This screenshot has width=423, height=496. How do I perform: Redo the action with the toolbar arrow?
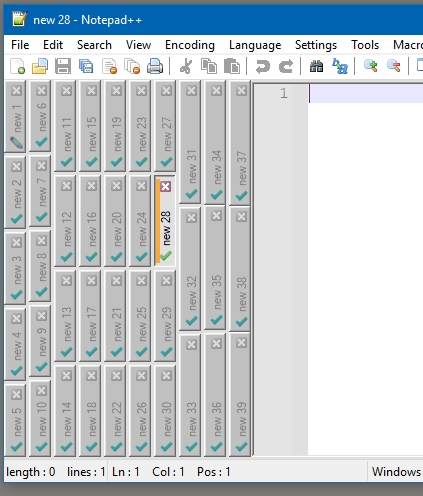point(286,66)
